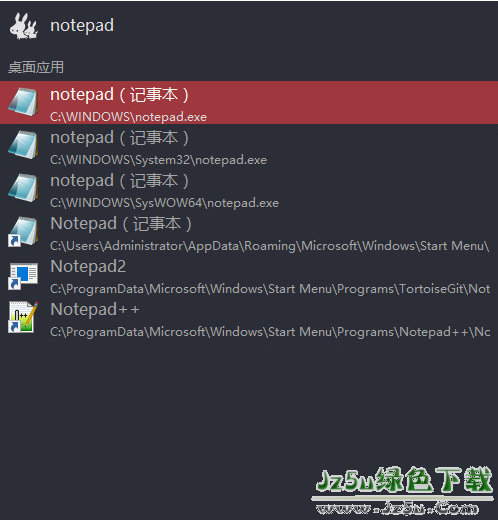Click the notepad icon for the SysWOW64 entry
The width and height of the screenshot is (498, 521).
click(x=23, y=188)
